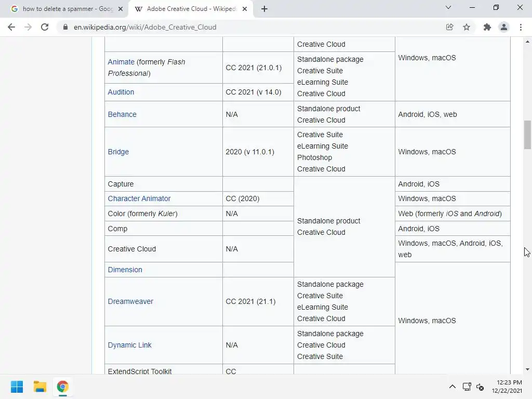Open the Animate link

tap(121, 62)
